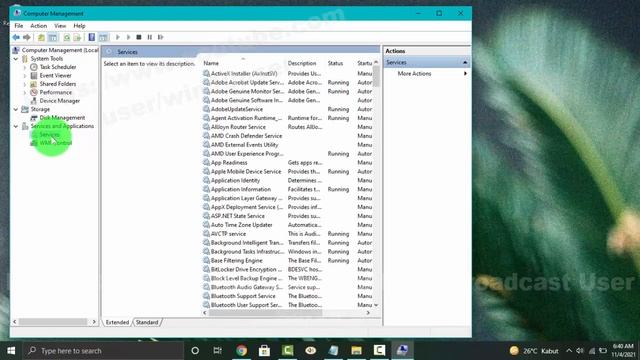Collapse the System Tools node
The width and height of the screenshot is (640, 360).
pyautogui.click(x=16, y=59)
